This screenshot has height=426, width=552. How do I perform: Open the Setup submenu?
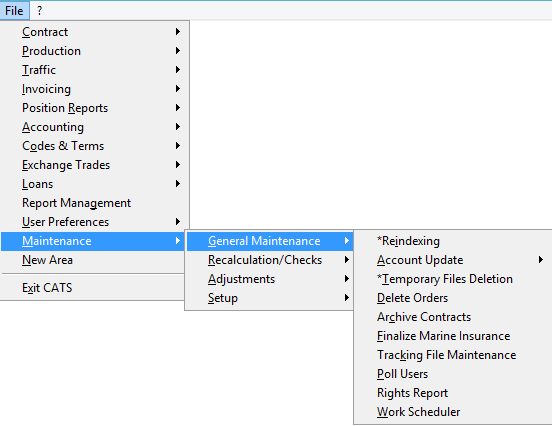(270, 298)
